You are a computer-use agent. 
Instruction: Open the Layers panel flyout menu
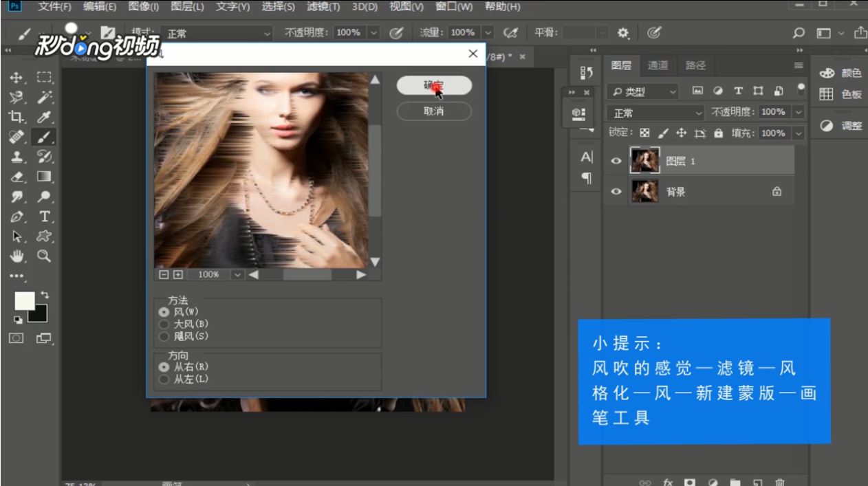[x=799, y=65]
